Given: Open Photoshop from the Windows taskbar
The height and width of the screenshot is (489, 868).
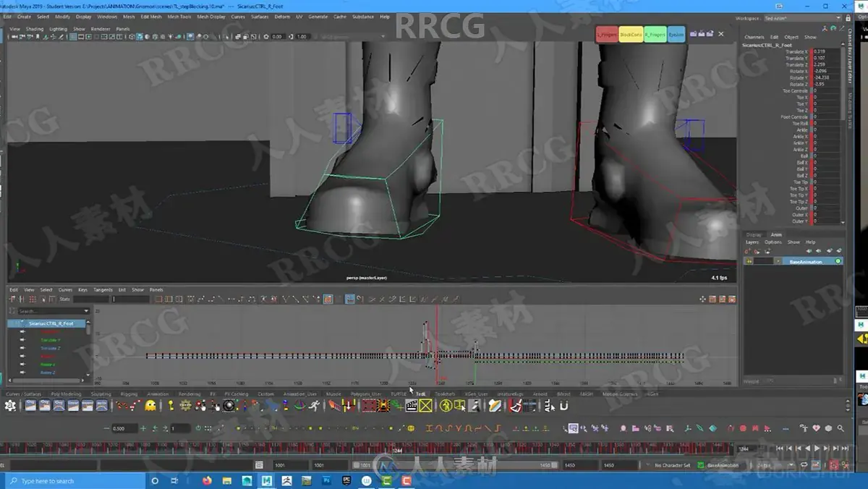Looking at the screenshot, I should [x=327, y=480].
